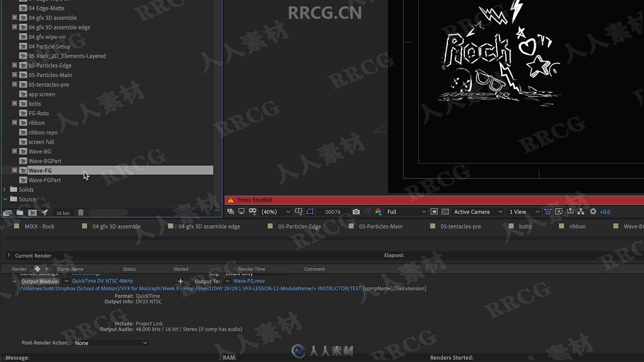644x362 pixels.
Task: Select Wave-FG composition in project panel
Action: coord(40,170)
